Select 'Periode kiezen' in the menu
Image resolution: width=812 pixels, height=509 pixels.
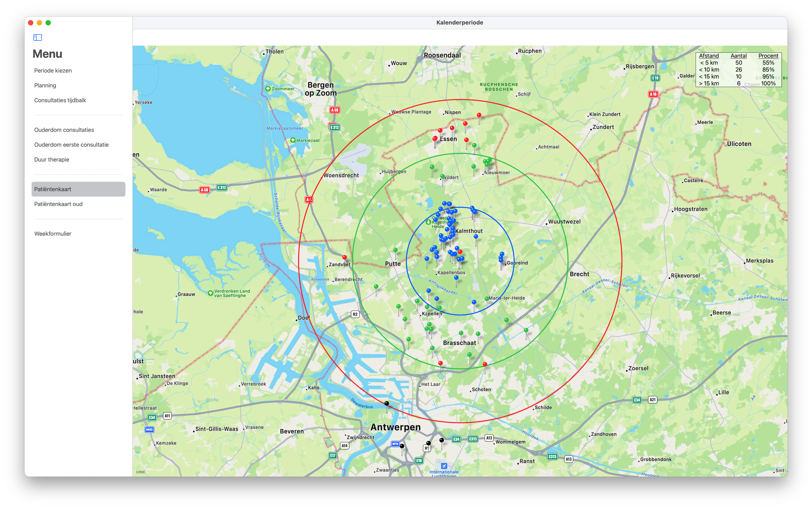coord(53,70)
